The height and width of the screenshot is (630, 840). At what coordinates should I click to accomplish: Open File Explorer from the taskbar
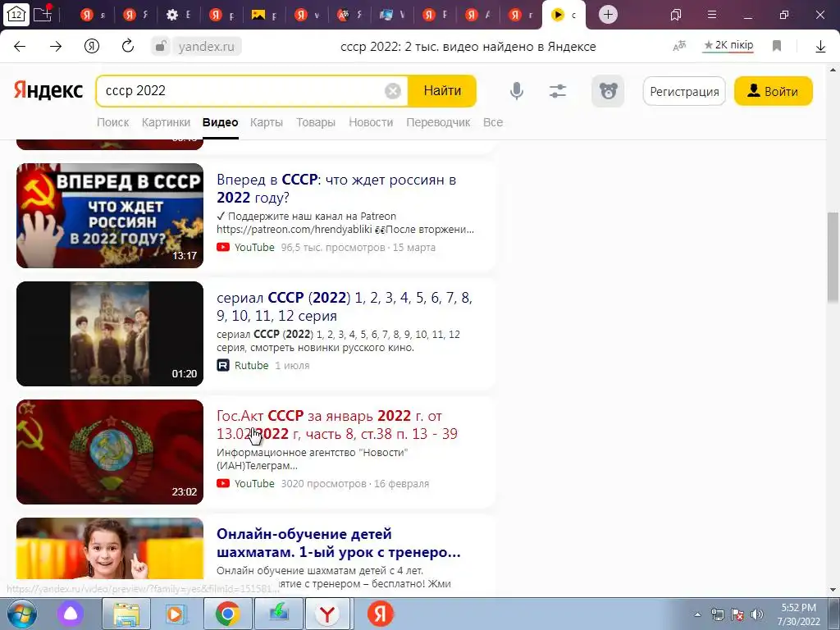click(126, 614)
